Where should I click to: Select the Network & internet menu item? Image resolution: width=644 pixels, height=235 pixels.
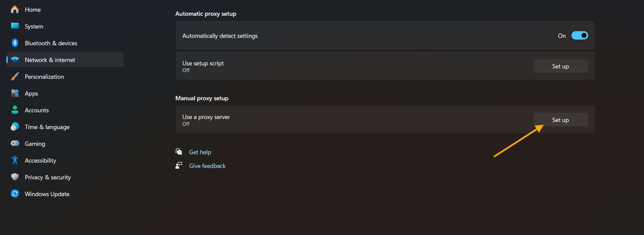tap(65, 60)
